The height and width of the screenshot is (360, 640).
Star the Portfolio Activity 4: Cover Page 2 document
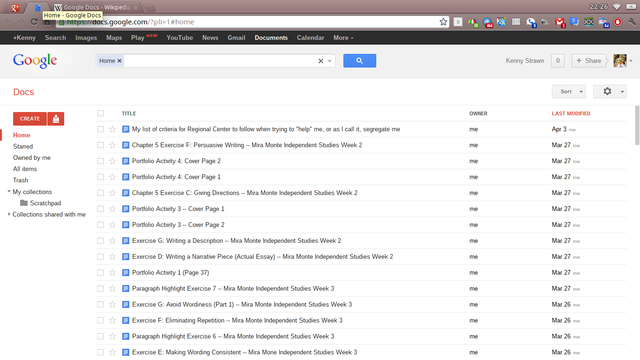tap(112, 161)
